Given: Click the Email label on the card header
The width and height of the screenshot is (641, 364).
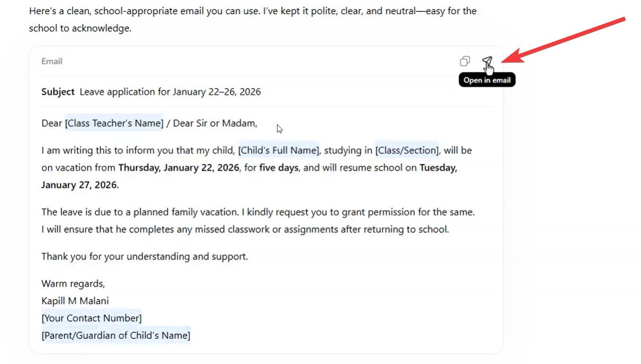Looking at the screenshot, I should [51, 61].
